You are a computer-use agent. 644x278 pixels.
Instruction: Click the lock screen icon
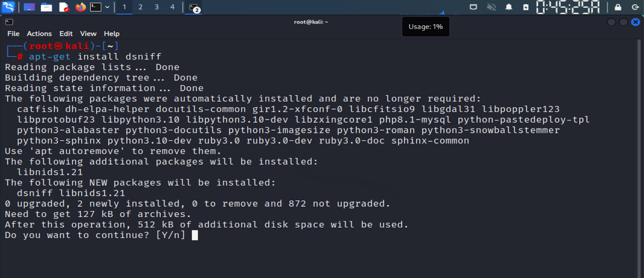tap(618, 7)
